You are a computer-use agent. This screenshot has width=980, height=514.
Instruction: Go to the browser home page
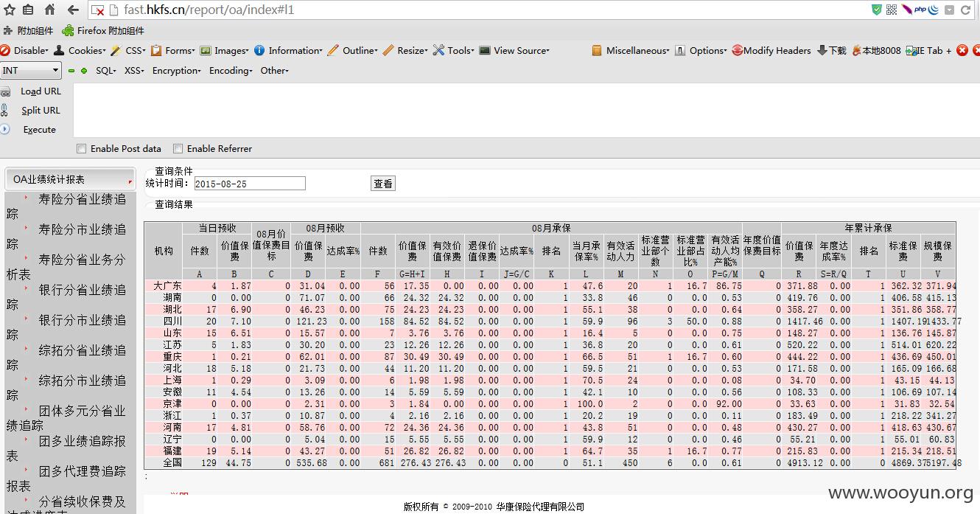point(49,10)
